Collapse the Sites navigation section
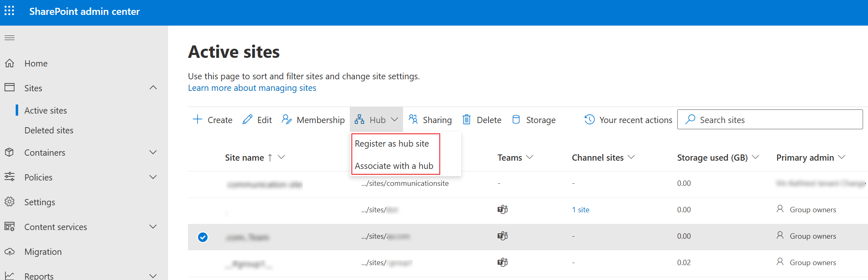The height and width of the screenshot is (280, 868). click(153, 88)
